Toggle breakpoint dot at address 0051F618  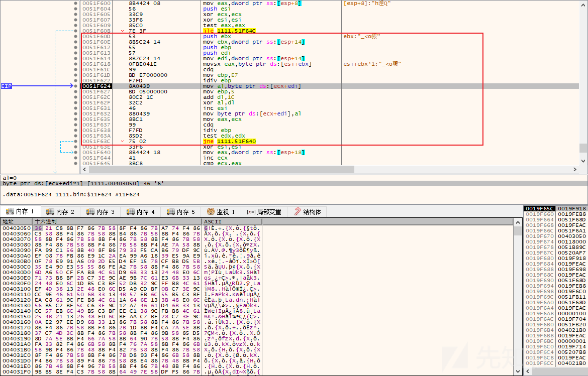point(76,64)
